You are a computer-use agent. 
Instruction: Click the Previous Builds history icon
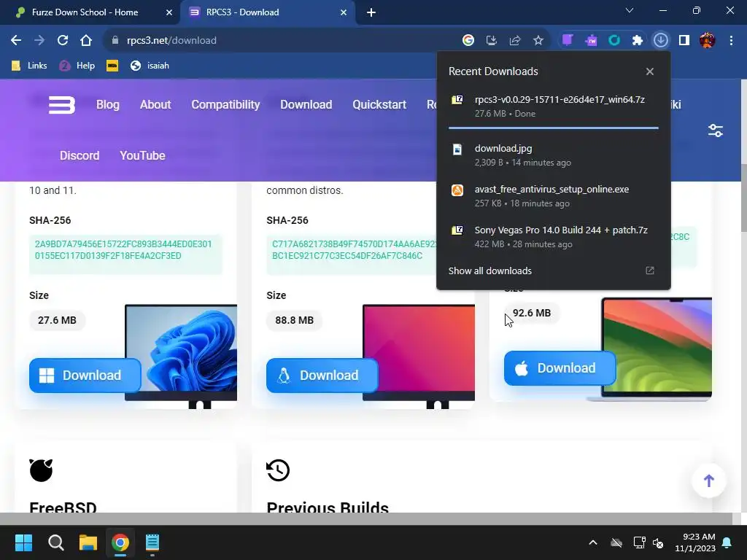click(278, 470)
